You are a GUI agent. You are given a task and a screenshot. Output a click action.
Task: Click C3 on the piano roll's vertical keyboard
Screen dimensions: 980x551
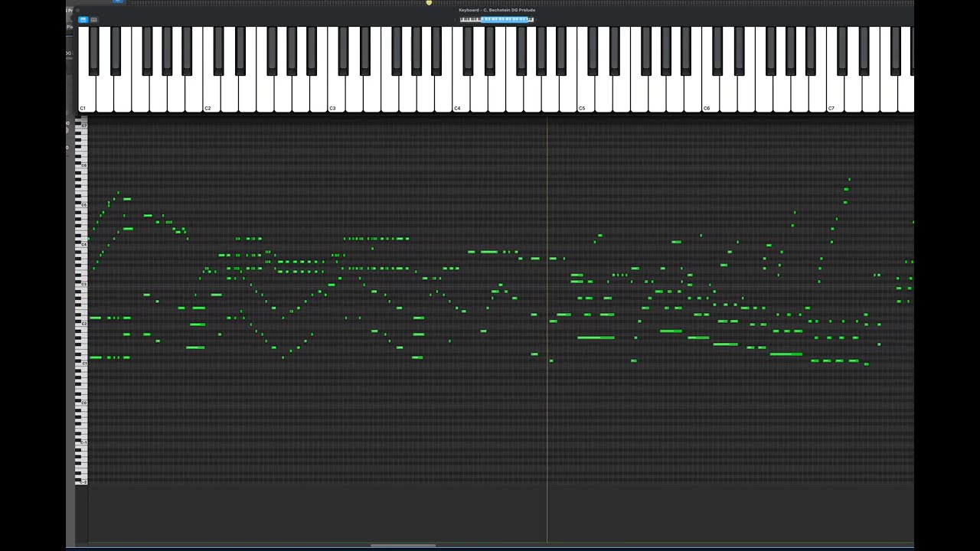(x=82, y=284)
